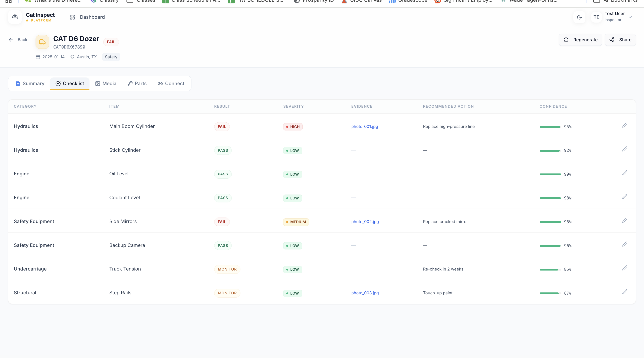
Task: Click the Share button
Action: [620, 40]
